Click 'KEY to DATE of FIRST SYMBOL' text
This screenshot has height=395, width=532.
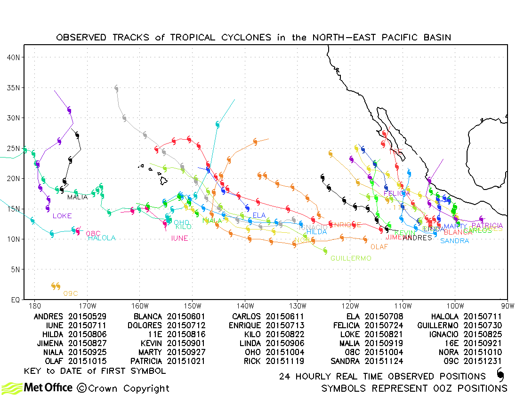(95, 371)
